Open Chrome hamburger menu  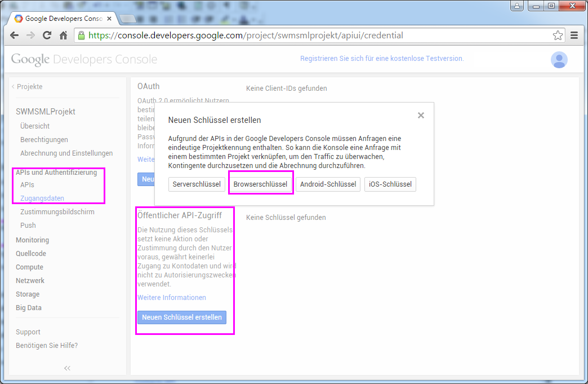pyautogui.click(x=574, y=36)
